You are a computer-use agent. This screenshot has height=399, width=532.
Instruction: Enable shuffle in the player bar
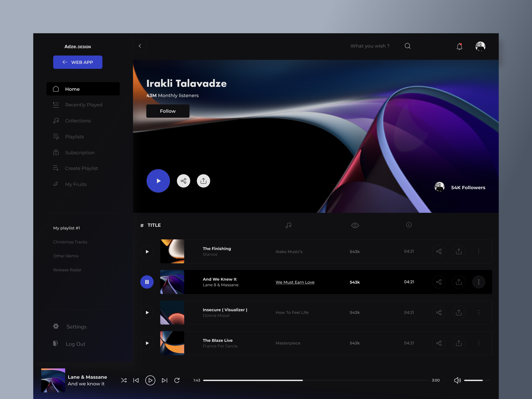click(124, 380)
